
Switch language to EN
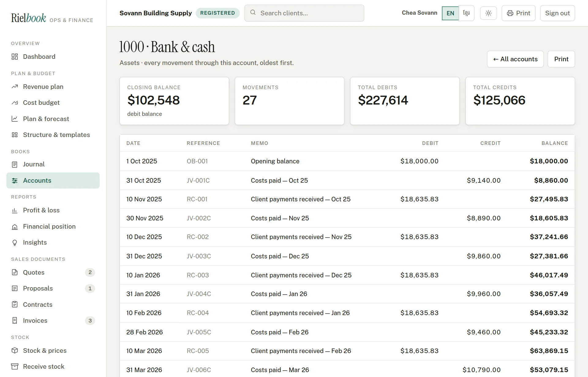pos(450,13)
